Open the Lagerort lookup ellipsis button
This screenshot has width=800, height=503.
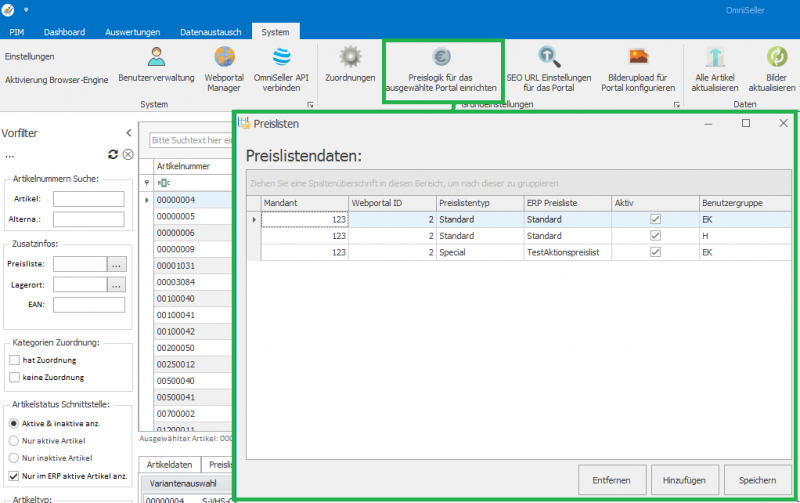(117, 285)
